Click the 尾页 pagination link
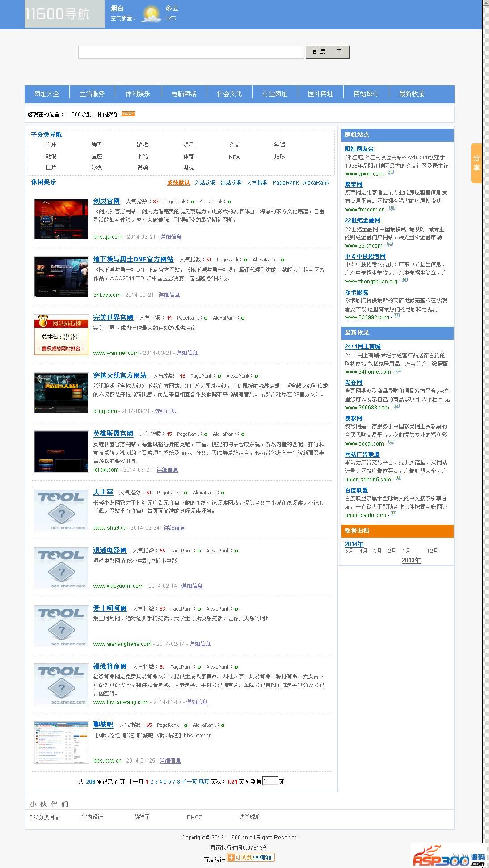This screenshot has height=868, width=489. 204,782
